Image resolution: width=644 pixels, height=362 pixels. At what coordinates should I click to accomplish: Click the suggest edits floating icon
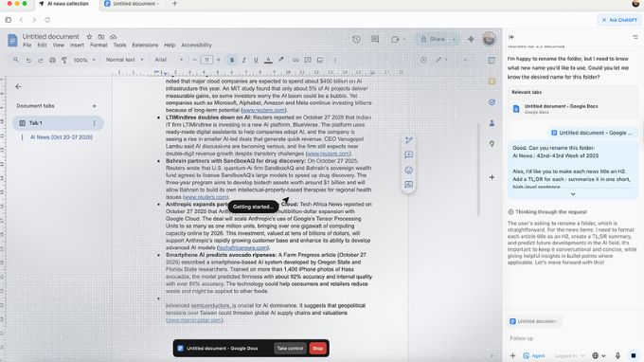(x=409, y=140)
